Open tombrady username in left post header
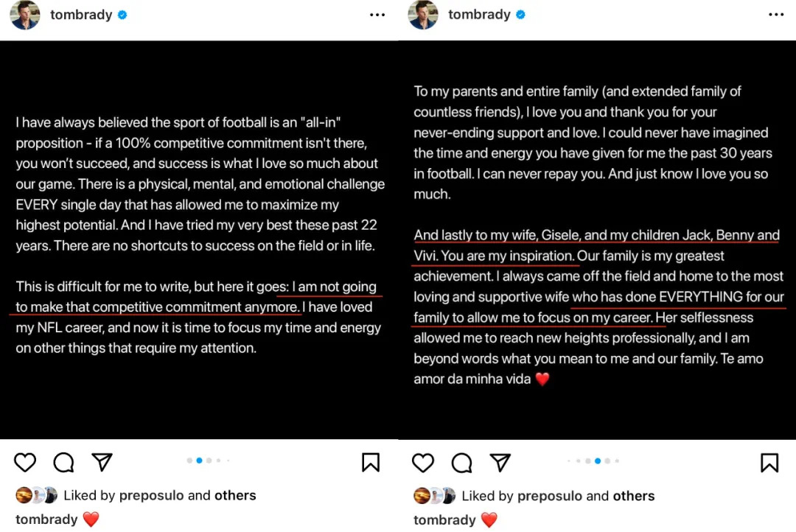This screenshot has height=532, width=796. pyautogui.click(x=81, y=15)
